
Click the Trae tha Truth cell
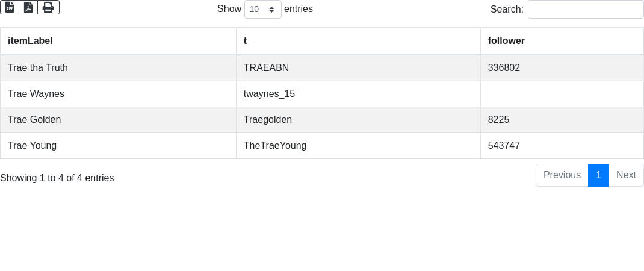point(38,68)
